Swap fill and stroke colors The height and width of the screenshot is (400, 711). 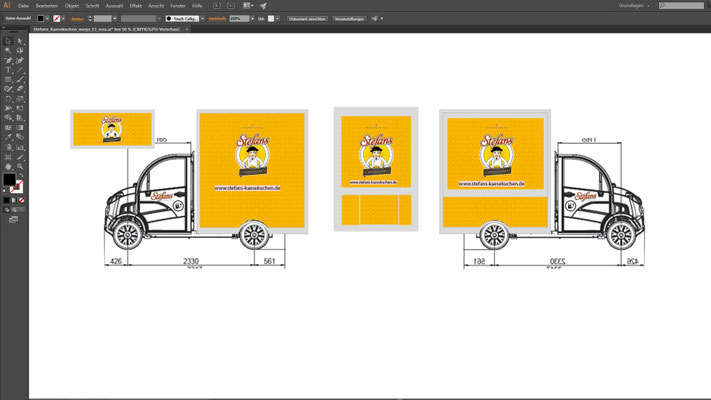(x=20, y=176)
